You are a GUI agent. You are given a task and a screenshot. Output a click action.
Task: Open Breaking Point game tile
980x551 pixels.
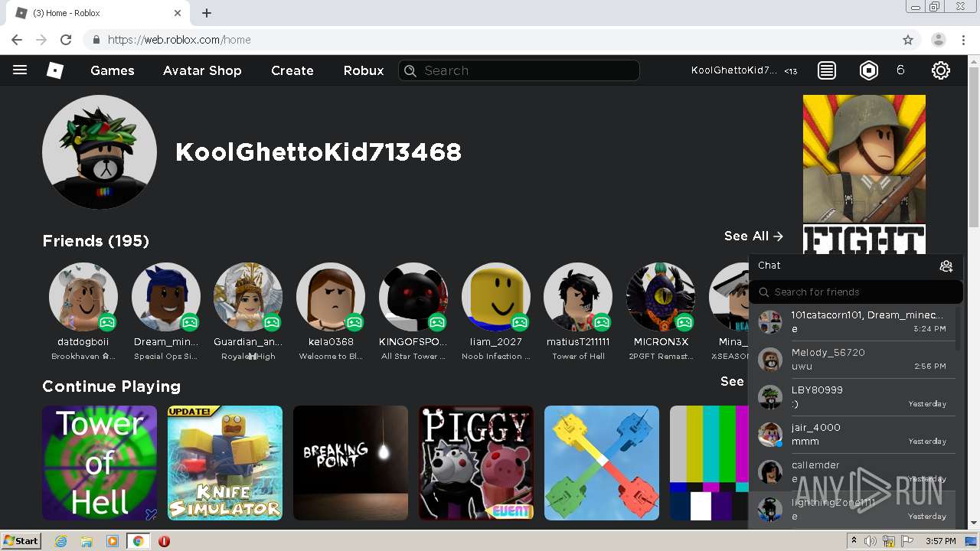[351, 463]
